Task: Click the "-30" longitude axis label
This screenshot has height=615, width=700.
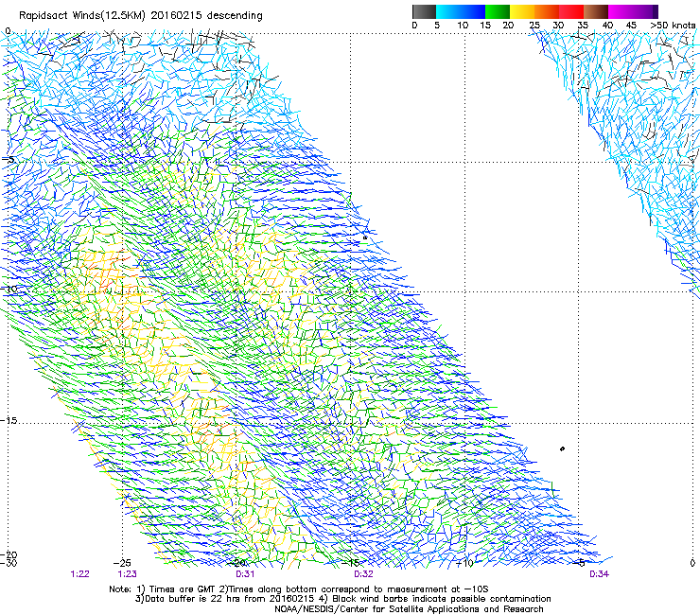Action: pos(9,563)
